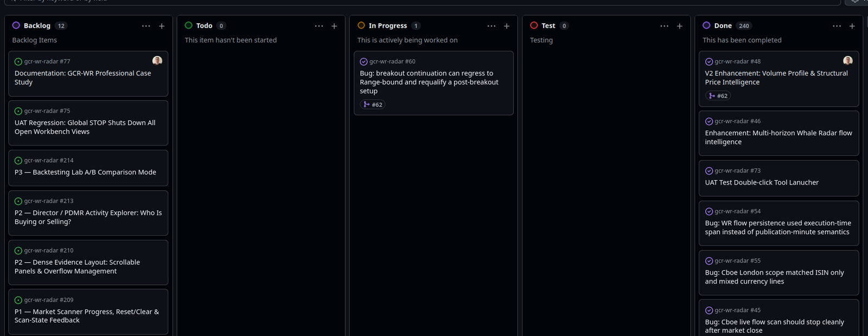This screenshot has width=868, height=336.
Task: Click open-issue icon on gcr-wr-radar #214
Action: pyautogui.click(x=18, y=161)
